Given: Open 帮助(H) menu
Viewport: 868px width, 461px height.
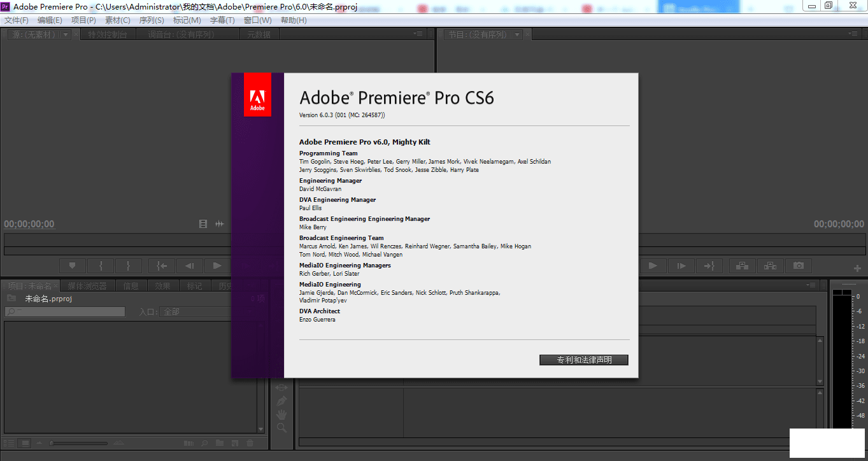Looking at the screenshot, I should [294, 20].
